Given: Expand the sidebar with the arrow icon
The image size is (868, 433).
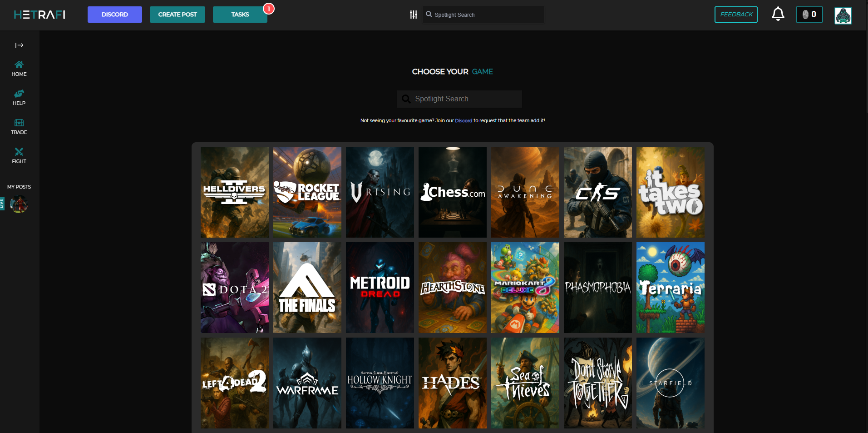Looking at the screenshot, I should (x=19, y=45).
